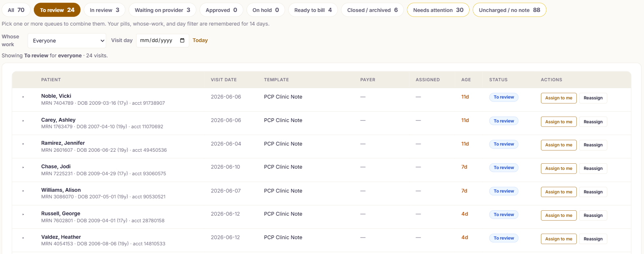The height and width of the screenshot is (254, 644).
Task: Click the PATIENT column header
Action: click(x=51, y=80)
